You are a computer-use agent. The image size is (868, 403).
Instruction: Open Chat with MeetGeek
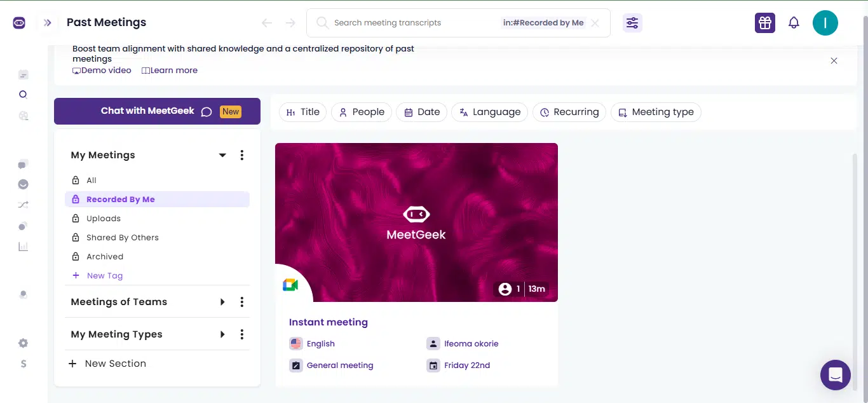click(x=157, y=111)
